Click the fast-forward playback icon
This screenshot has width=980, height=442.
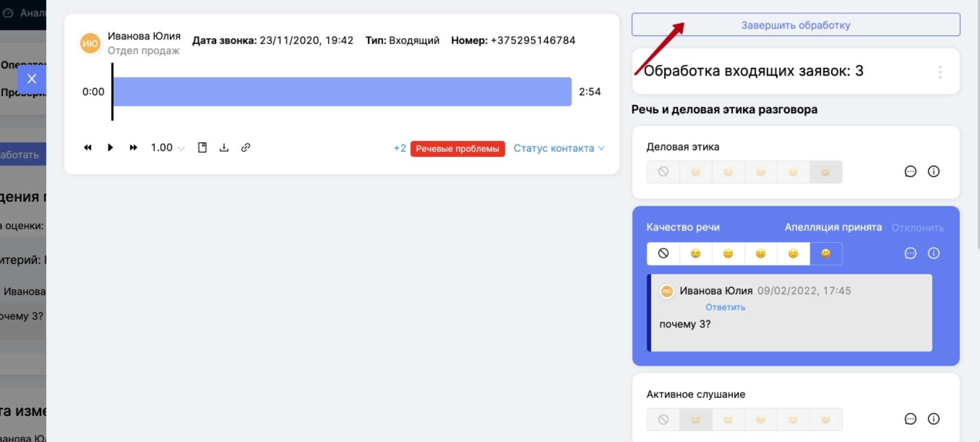click(133, 148)
